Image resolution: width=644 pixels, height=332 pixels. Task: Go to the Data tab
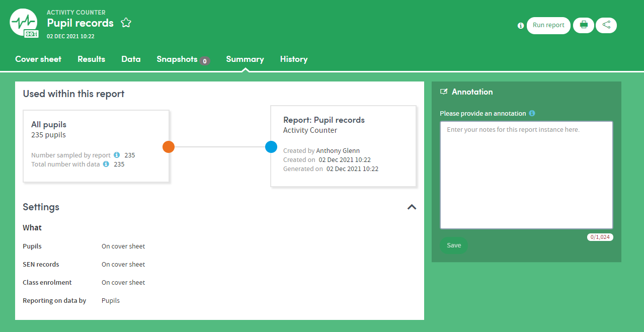(x=131, y=59)
